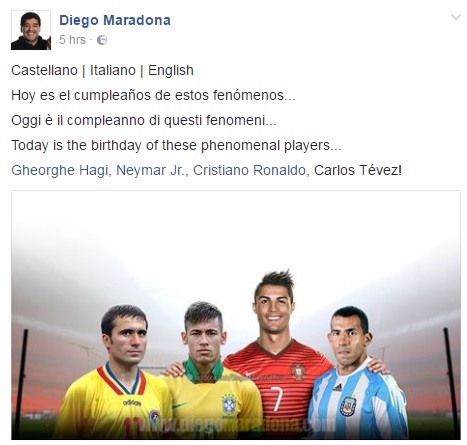Visit the Diego Maradona page name link
The height and width of the screenshot is (445, 467).
coord(115,20)
